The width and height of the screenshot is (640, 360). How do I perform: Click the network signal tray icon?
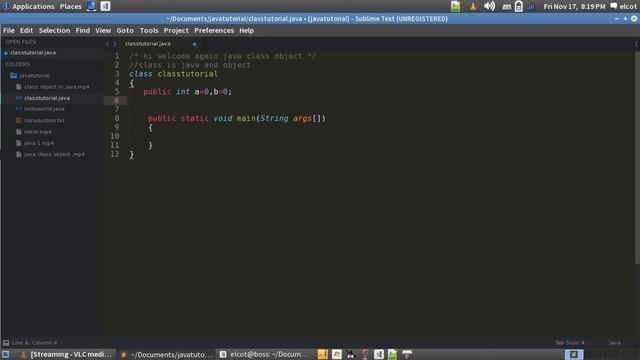[531, 7]
